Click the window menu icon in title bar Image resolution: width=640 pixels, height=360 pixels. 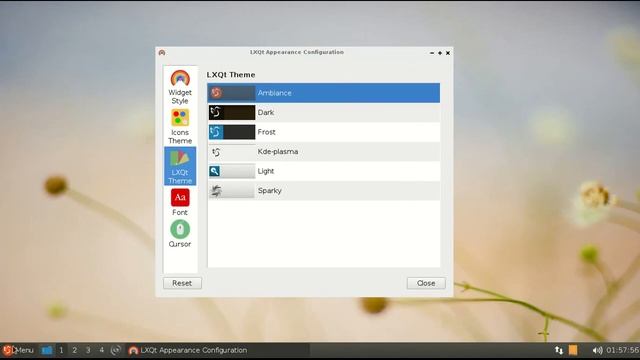point(162,53)
